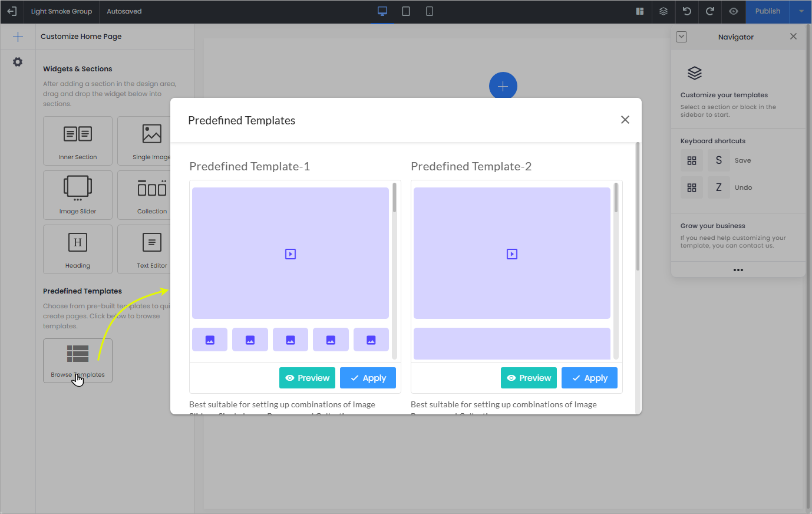The image size is (812, 514).
Task: Select the Collection widget
Action: [x=145, y=195]
